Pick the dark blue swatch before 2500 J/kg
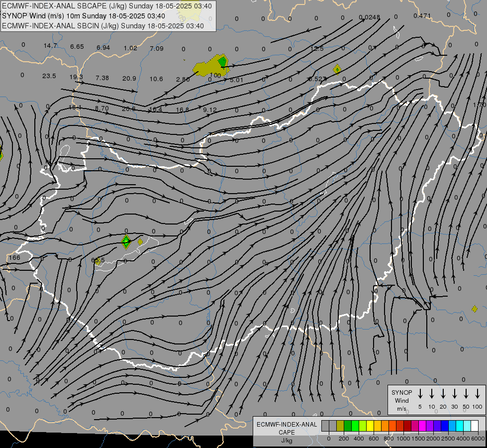The height and width of the screenshot is (448, 487). point(444,426)
